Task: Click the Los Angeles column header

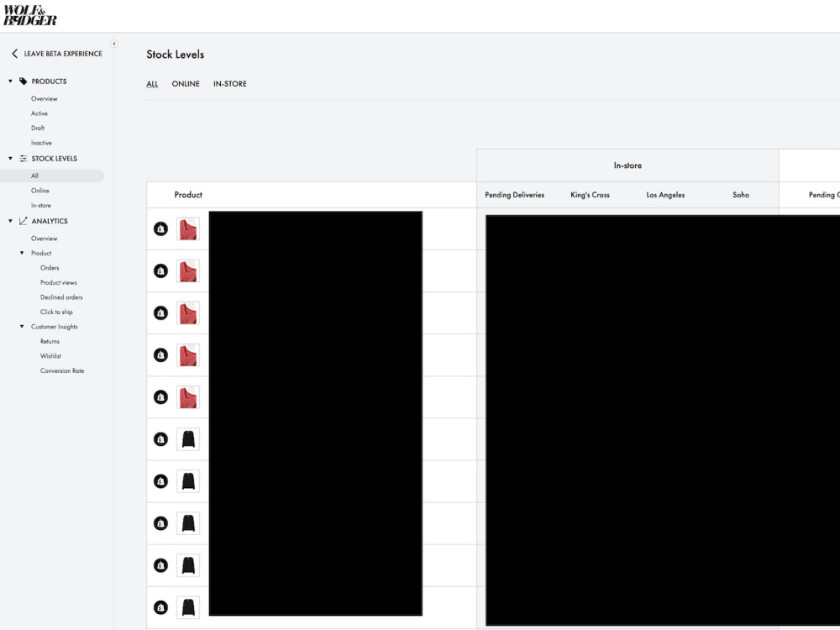Action: pos(665,195)
